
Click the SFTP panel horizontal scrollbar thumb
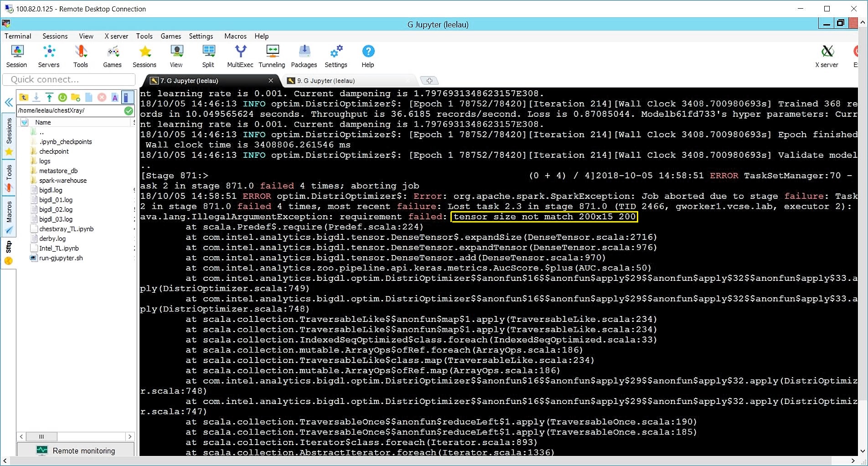tap(41, 436)
